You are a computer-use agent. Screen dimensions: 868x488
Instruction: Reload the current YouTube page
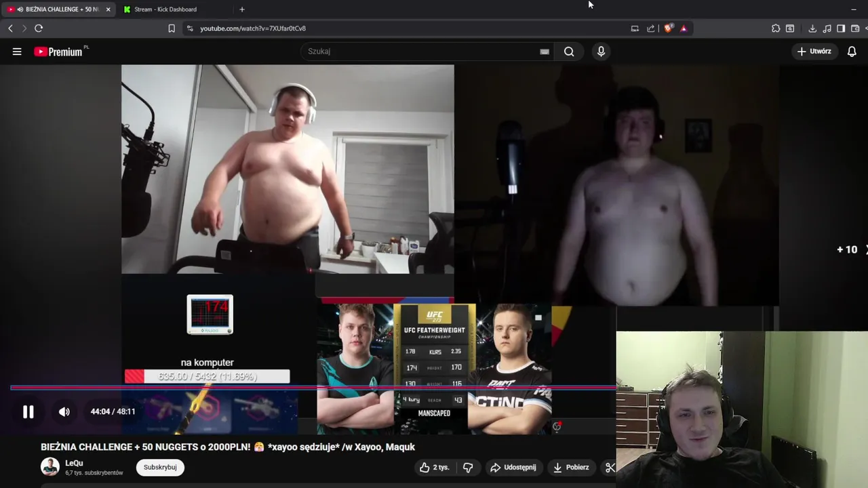point(39,28)
